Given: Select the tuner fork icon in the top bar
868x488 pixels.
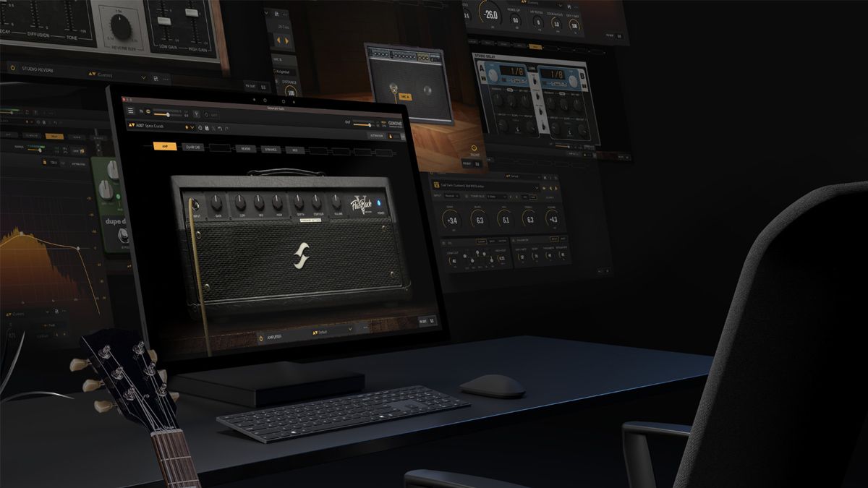Looking at the screenshot, I should 196,114.
